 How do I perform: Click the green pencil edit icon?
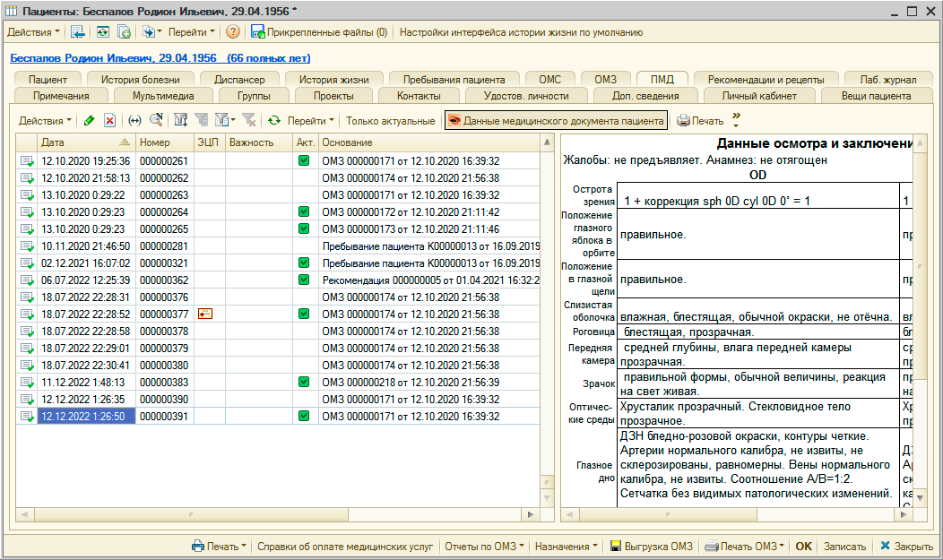point(88,120)
